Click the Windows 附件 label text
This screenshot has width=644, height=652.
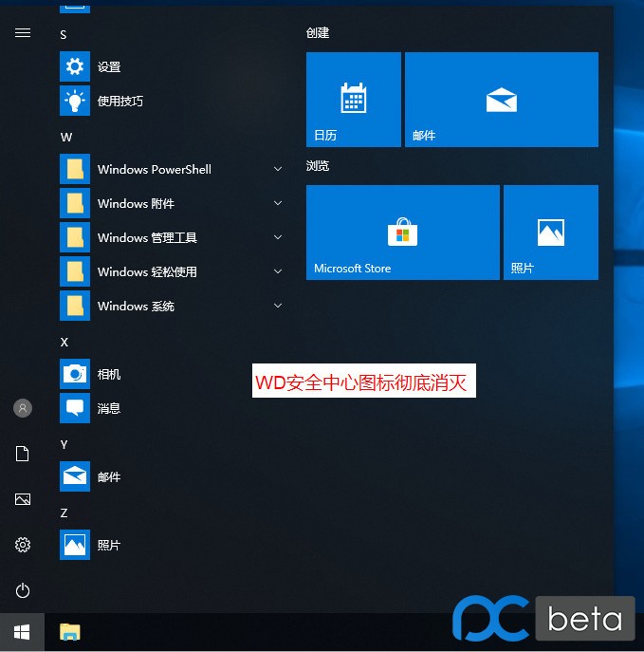136,204
